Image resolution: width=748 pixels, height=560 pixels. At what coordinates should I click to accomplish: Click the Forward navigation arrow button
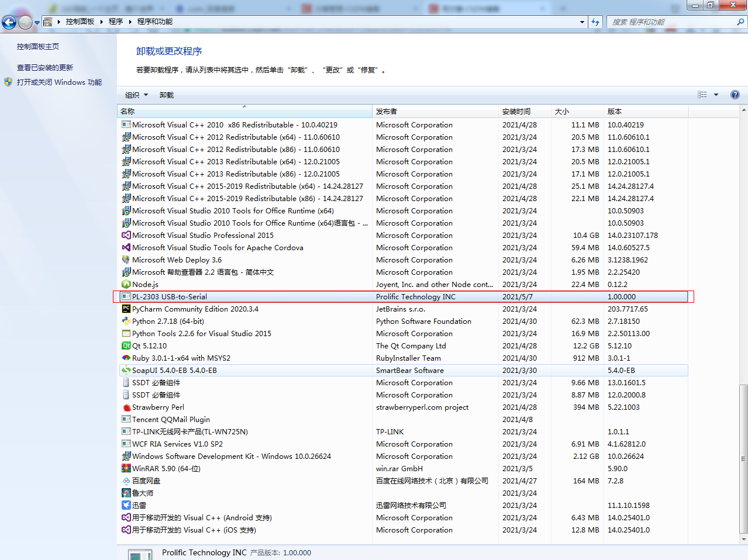(x=25, y=22)
